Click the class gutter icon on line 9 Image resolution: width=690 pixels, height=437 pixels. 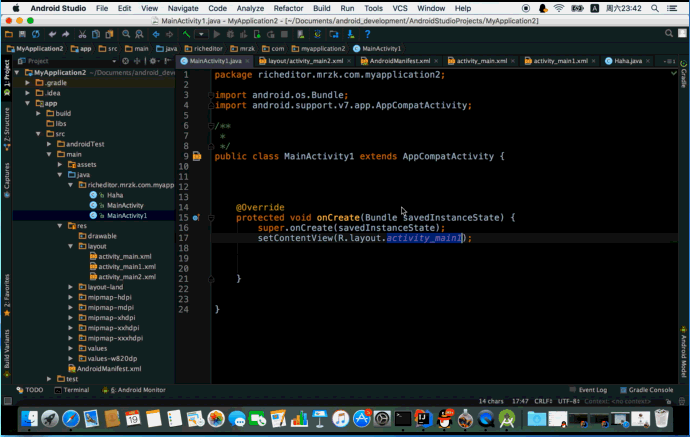(x=197, y=156)
